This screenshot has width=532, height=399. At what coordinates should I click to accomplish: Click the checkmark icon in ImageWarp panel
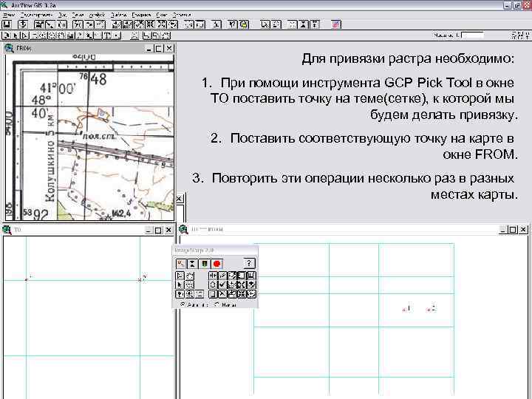222,284
